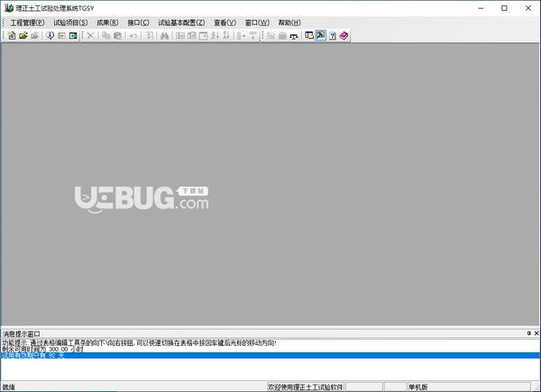Open the 工程管理(P) menu
The image size is (541, 392).
pos(27,23)
